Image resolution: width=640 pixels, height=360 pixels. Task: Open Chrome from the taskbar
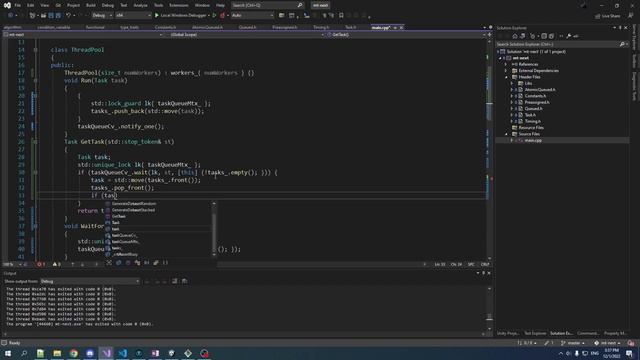(x=73, y=353)
